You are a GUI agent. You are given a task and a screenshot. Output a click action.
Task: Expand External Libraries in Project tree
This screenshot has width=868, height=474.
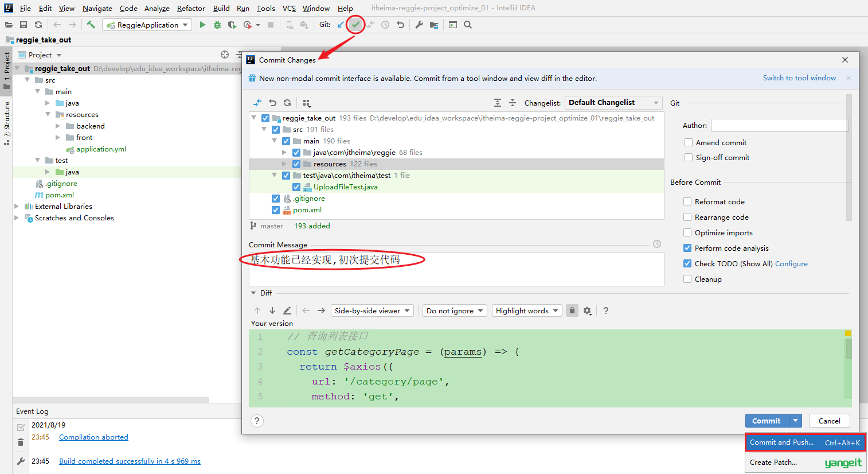pos(17,207)
